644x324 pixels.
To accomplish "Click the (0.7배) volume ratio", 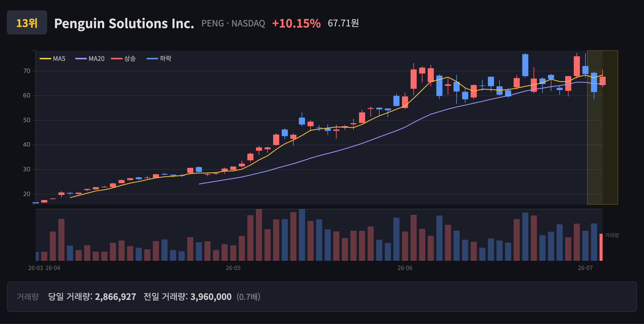I will 249,297.
